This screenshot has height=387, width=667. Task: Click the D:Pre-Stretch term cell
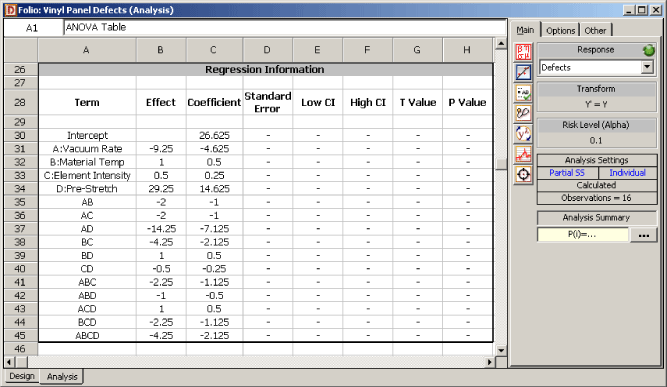(x=87, y=189)
